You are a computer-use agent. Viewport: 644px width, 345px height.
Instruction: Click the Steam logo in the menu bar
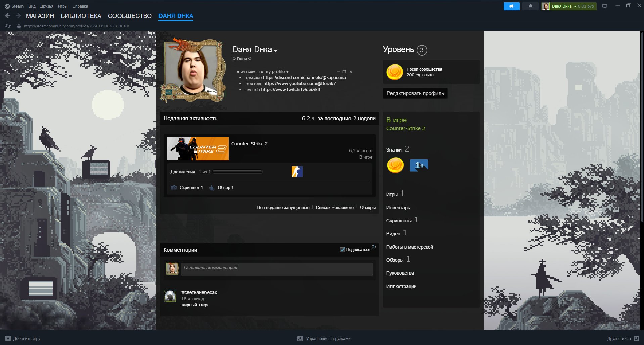coord(7,6)
